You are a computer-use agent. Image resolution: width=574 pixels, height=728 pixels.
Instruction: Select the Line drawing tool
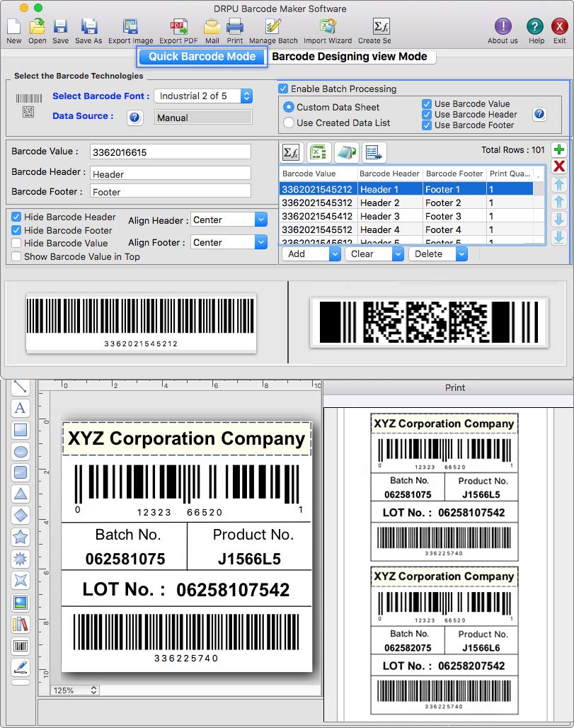coord(20,386)
